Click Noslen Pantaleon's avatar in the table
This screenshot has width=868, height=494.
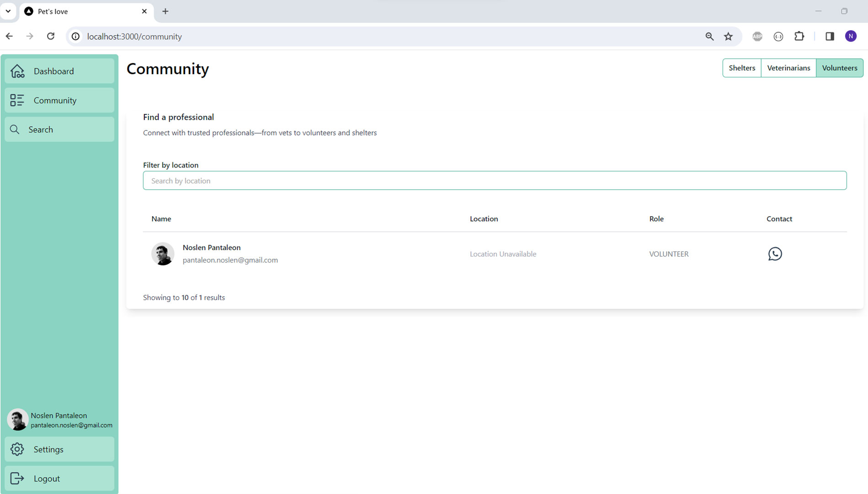163,254
